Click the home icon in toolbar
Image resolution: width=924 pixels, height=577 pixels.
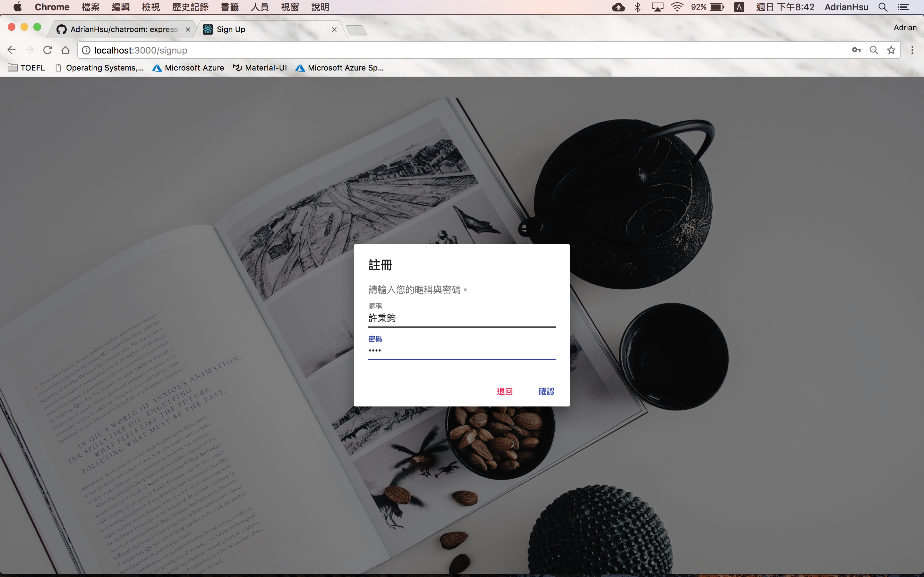point(65,50)
